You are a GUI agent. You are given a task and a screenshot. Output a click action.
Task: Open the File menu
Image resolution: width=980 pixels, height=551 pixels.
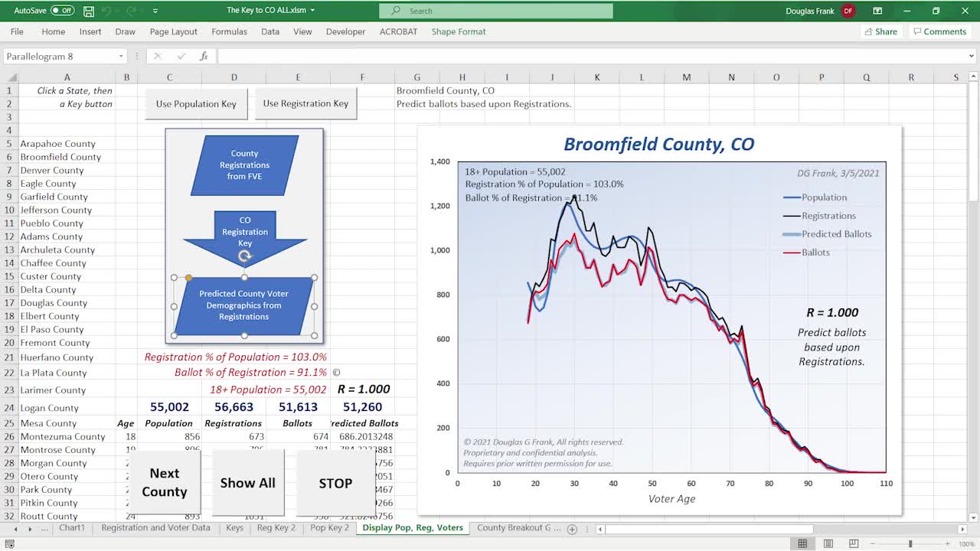[17, 31]
